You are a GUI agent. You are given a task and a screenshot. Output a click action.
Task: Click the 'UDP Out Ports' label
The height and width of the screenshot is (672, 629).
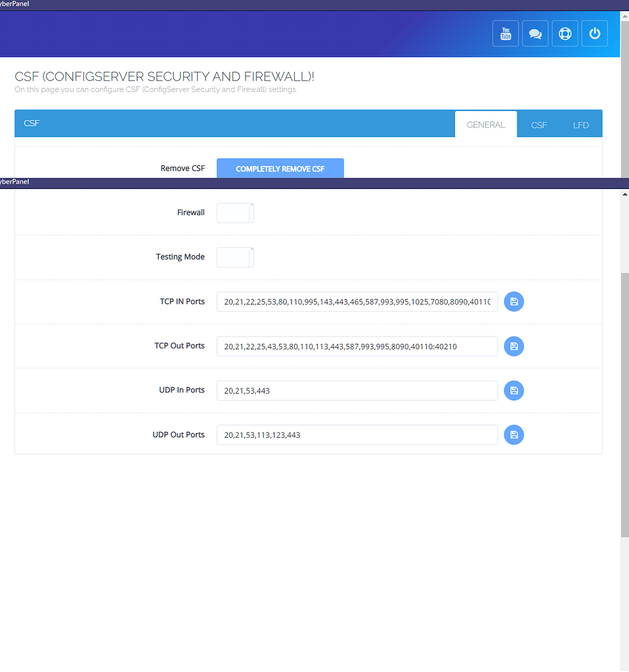[x=179, y=434]
